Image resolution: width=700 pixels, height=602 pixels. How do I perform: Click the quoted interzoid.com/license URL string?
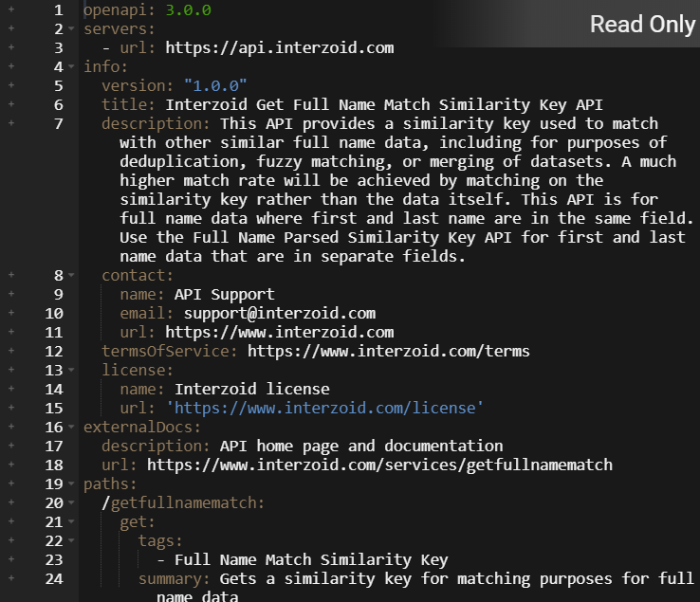coord(324,408)
